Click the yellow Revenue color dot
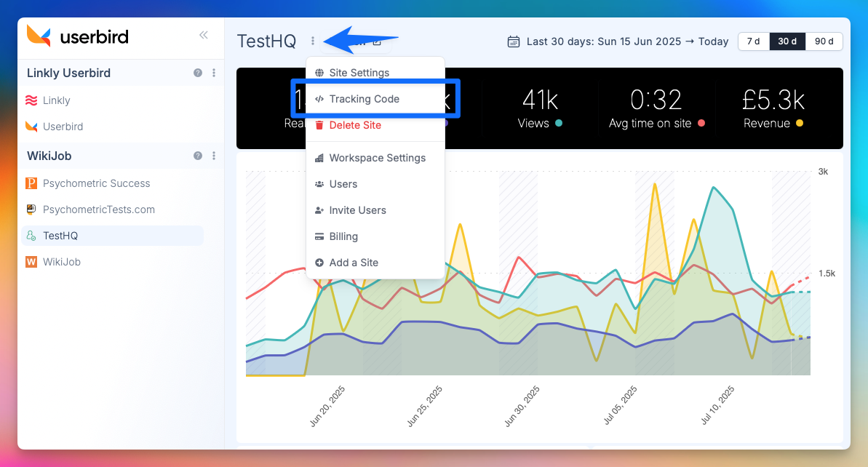The width and height of the screenshot is (868, 467). 800,124
